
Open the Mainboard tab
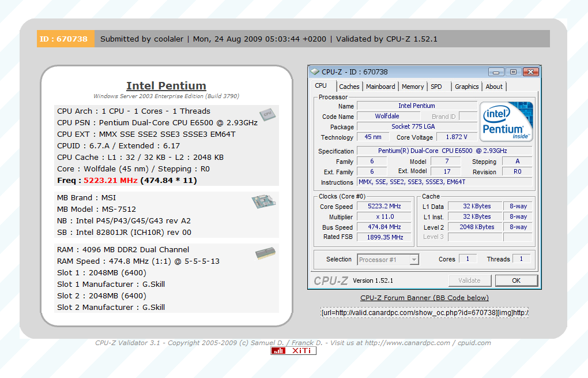pyautogui.click(x=380, y=87)
